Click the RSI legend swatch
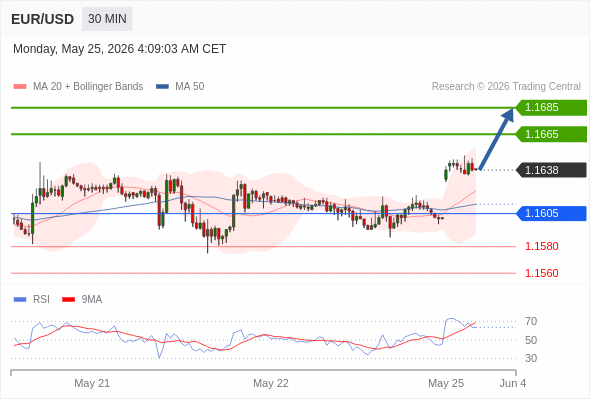Screen dimensions: 590x400 20,300
